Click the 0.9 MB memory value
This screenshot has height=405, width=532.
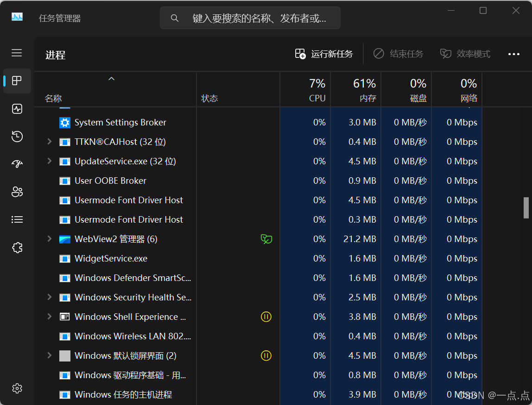[362, 181]
